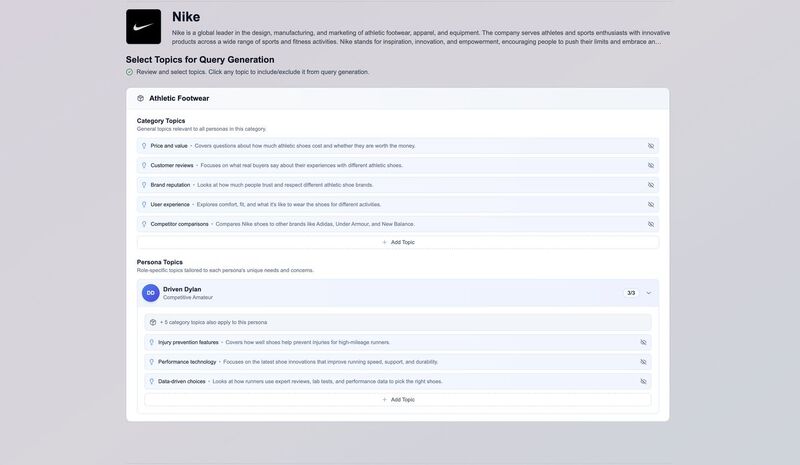Select the Price and value topic name
Viewport: 800px width, 465px height.
[169, 146]
